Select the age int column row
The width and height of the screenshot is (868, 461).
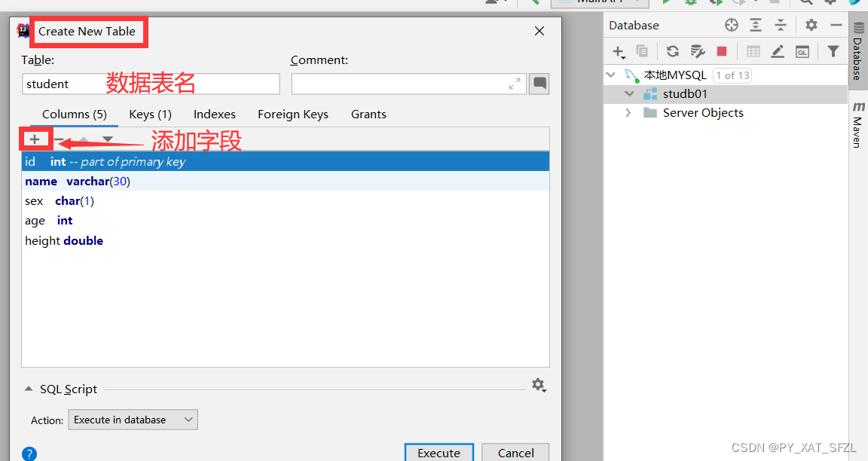pyautogui.click(x=286, y=221)
